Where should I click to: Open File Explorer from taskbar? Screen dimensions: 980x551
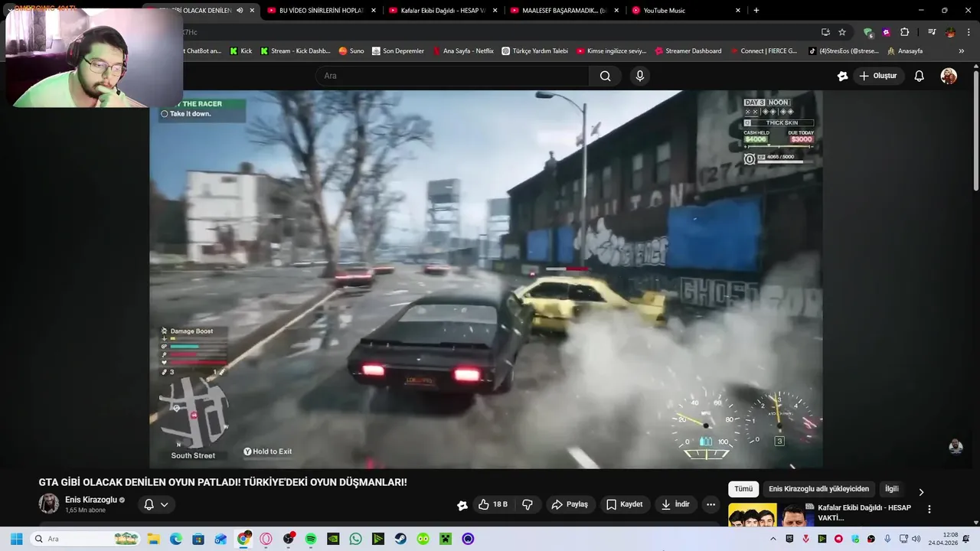pyautogui.click(x=153, y=539)
